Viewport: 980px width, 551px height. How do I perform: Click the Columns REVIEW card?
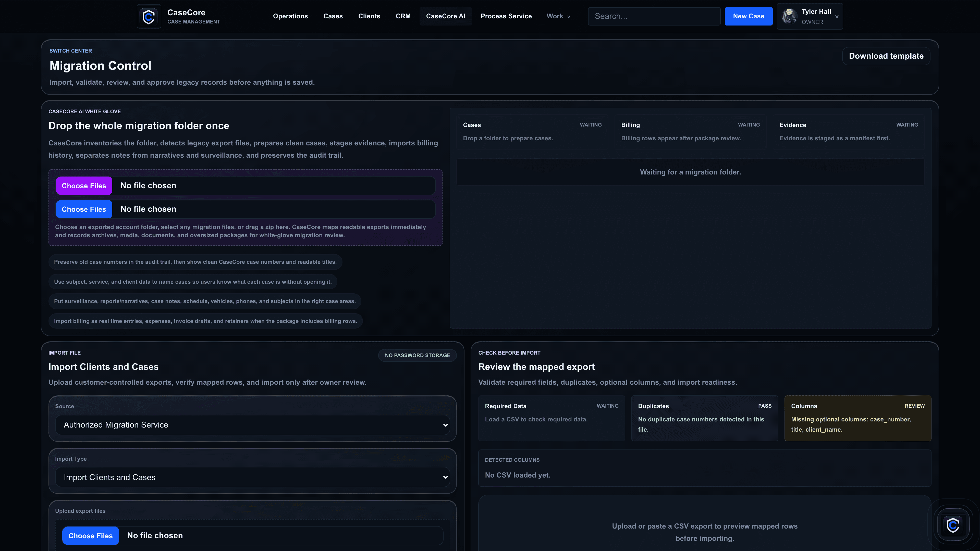858,418
